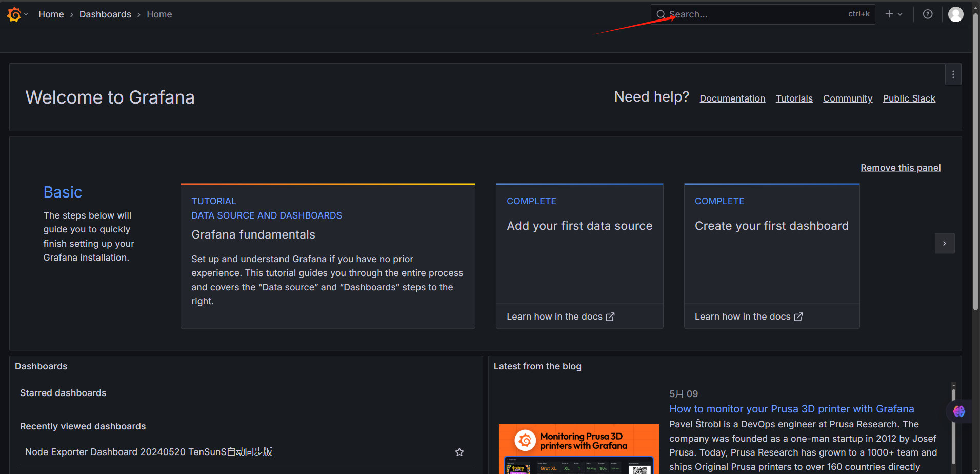Click the Basic heading
The height and width of the screenshot is (474, 980).
click(63, 192)
